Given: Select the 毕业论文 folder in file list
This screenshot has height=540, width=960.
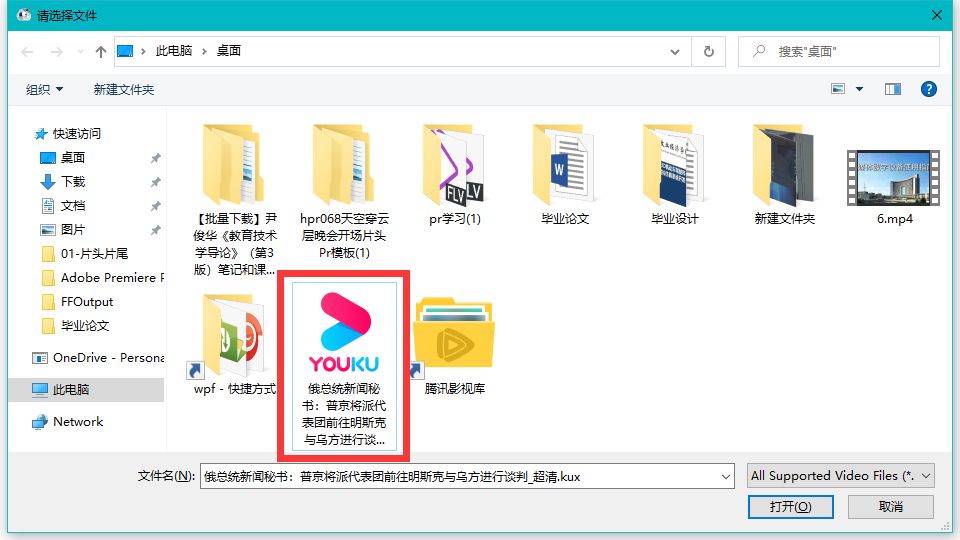Looking at the screenshot, I should (564, 175).
